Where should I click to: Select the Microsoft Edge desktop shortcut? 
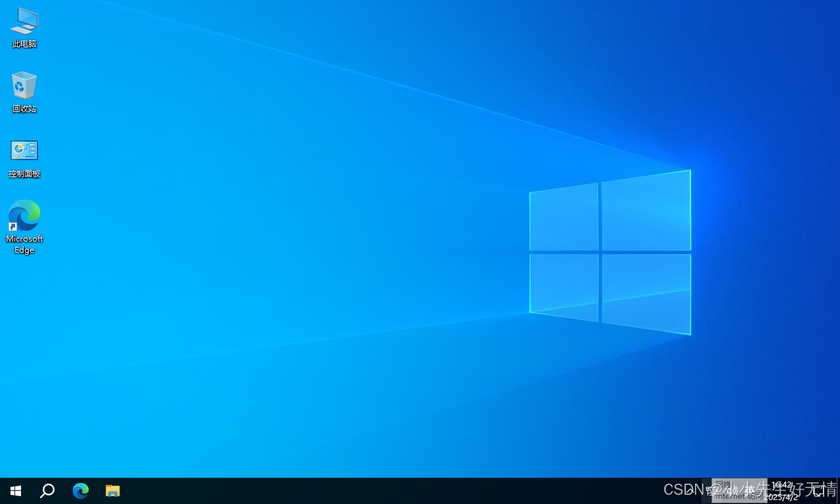click(24, 226)
